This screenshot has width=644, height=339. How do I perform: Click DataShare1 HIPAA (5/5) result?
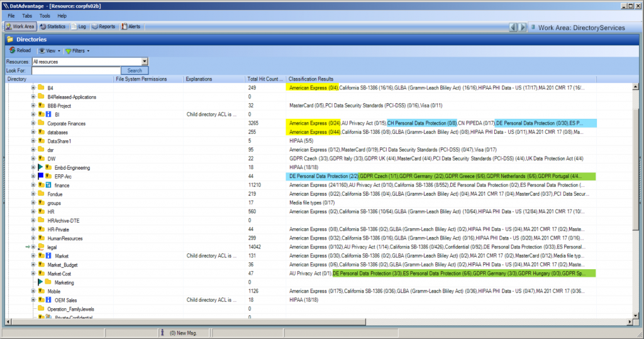pos(301,141)
